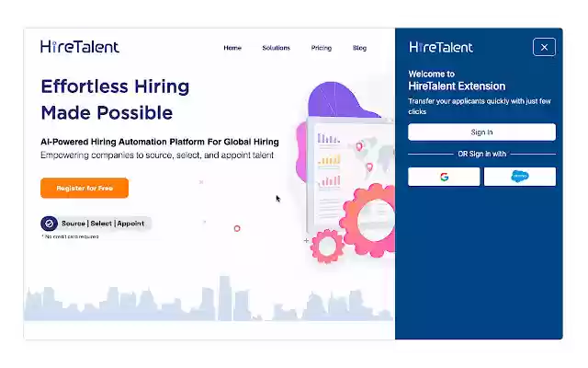Select the Source | Select | Appoint label
Screen dimensions: 588x368
[103, 224]
